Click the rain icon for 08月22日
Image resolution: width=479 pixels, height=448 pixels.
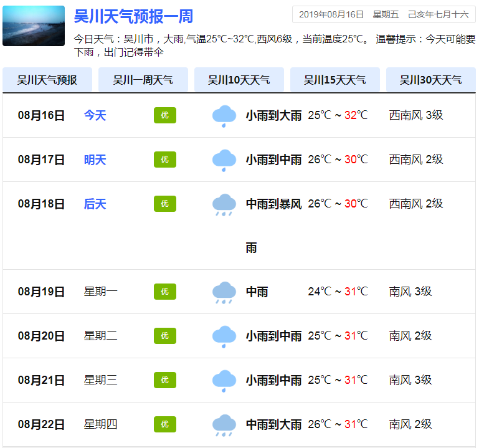tap(224, 426)
